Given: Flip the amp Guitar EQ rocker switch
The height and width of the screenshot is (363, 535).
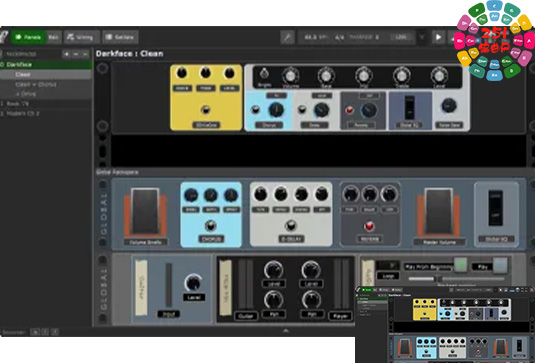Looking at the screenshot, I should pos(409,107).
